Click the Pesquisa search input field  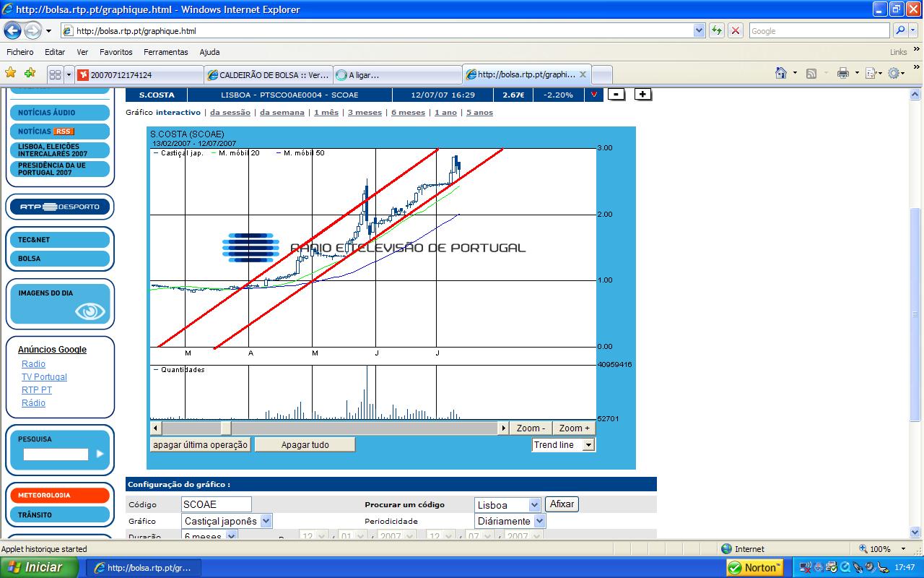pos(56,454)
